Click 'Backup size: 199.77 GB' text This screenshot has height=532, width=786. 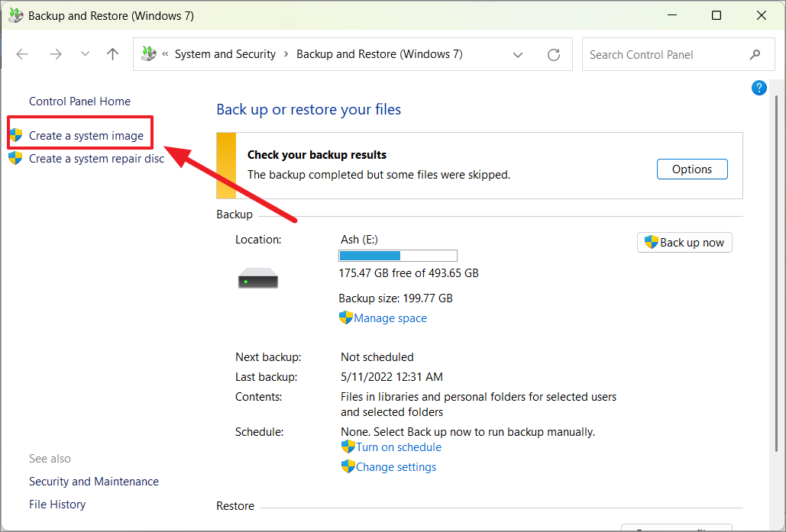coord(396,298)
